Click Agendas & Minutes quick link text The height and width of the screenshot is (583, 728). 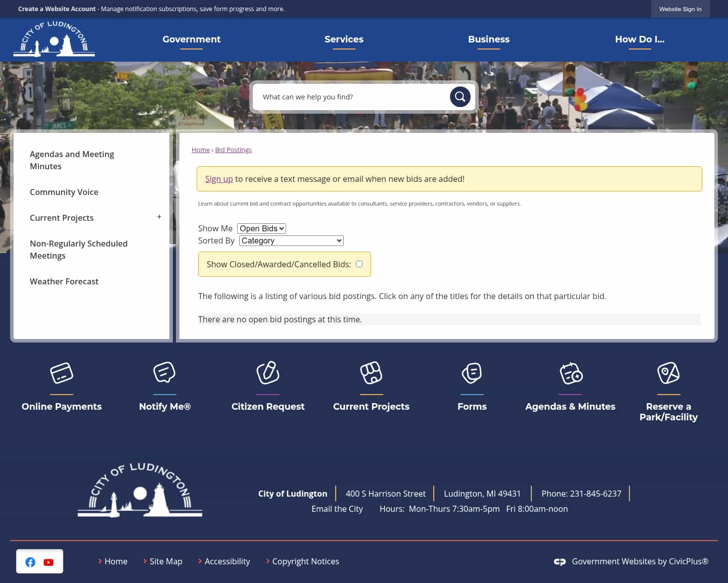tap(570, 406)
